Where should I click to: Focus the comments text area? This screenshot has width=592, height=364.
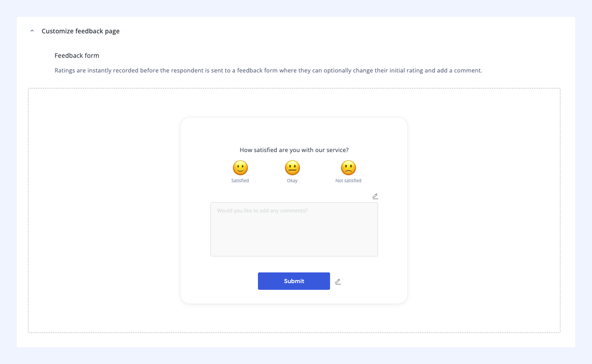[x=294, y=229]
